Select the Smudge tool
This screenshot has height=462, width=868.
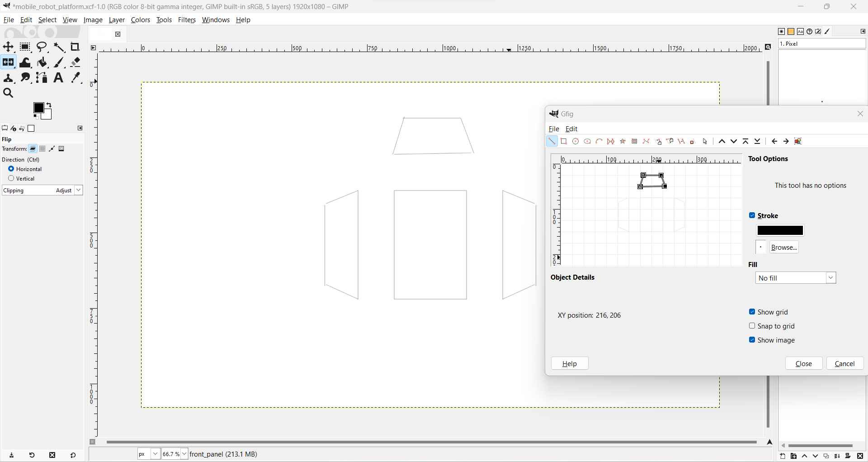pyautogui.click(x=25, y=78)
